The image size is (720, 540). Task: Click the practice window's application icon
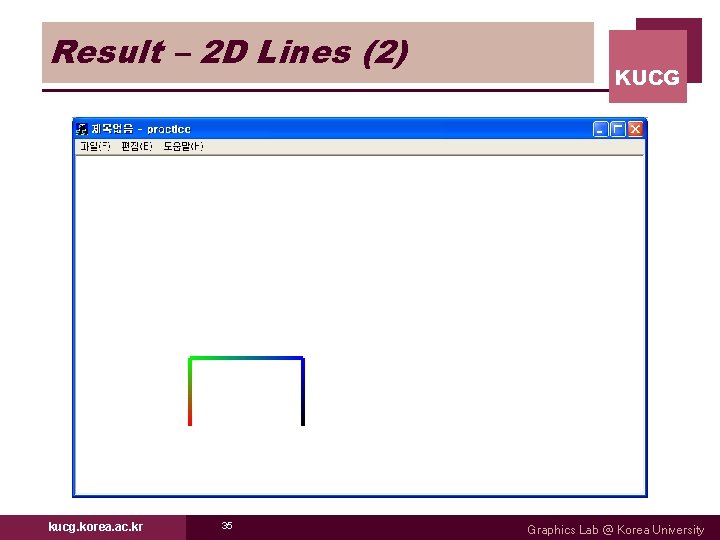[82, 129]
